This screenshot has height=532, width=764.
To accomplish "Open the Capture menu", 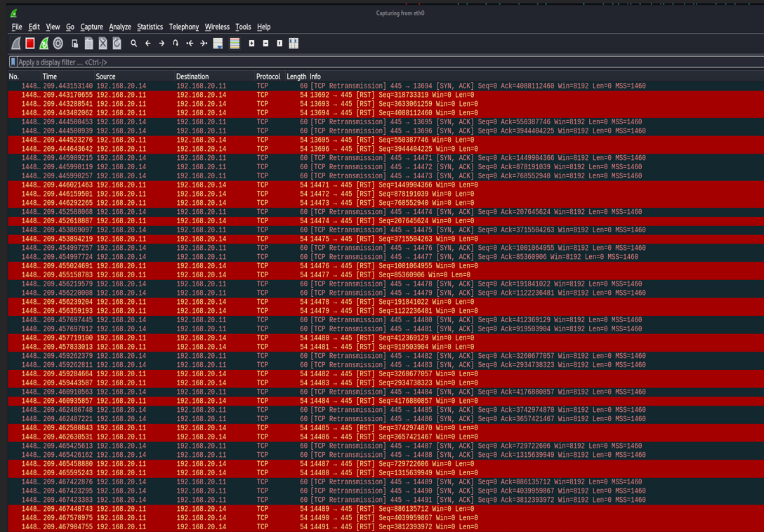I will 91,27.
